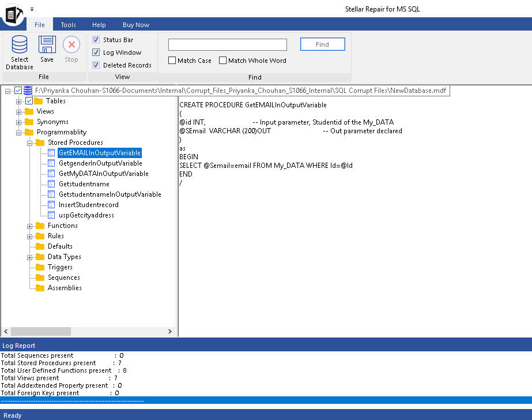Open the Help ribbon tab
The height and width of the screenshot is (420, 532).
pos(99,25)
